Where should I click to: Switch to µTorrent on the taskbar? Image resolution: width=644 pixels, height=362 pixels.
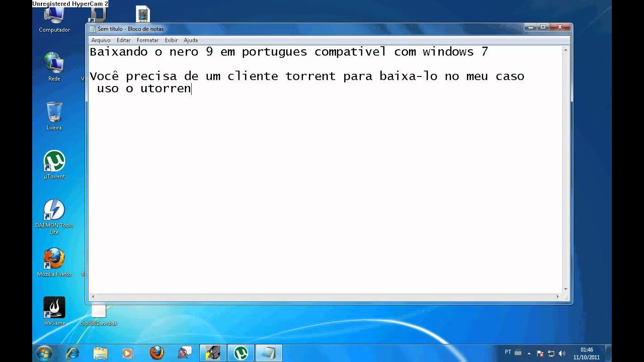(x=241, y=353)
